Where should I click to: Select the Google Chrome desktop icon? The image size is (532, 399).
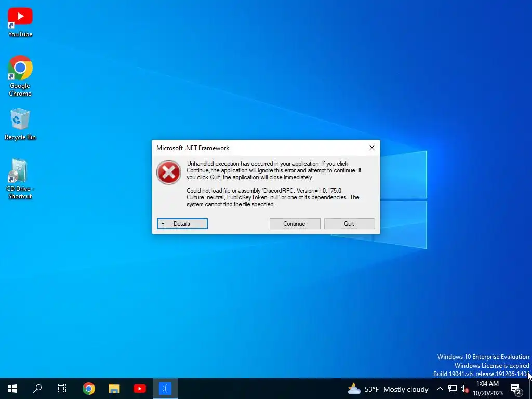[20, 76]
